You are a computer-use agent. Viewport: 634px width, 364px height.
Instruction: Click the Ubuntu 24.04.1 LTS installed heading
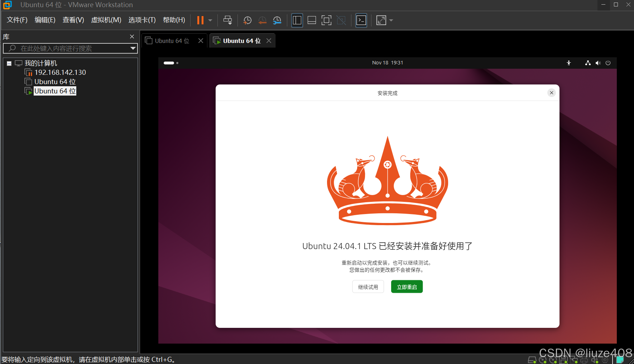[388, 246]
